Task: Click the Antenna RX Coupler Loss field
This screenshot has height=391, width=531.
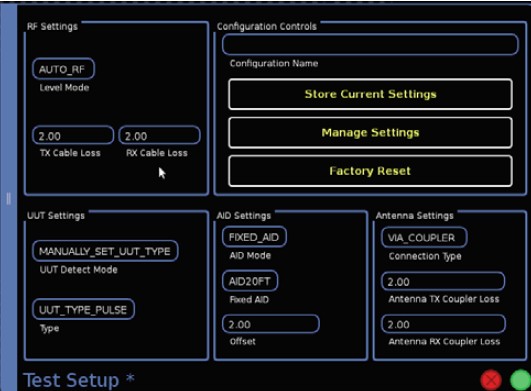Action: point(443,324)
